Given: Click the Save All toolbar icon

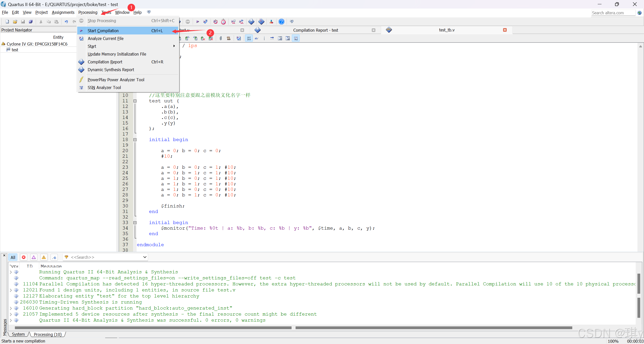Looking at the screenshot, I should point(31,22).
